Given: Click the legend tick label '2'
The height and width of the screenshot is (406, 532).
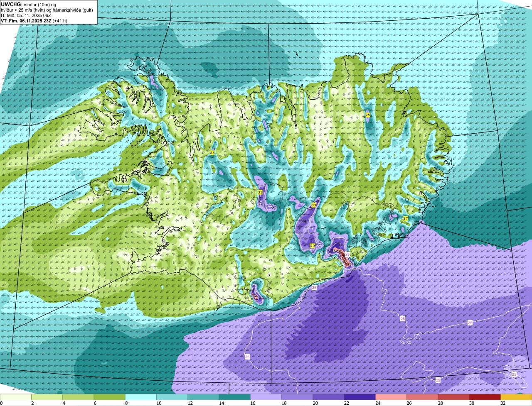Looking at the screenshot, I should tap(32, 403).
